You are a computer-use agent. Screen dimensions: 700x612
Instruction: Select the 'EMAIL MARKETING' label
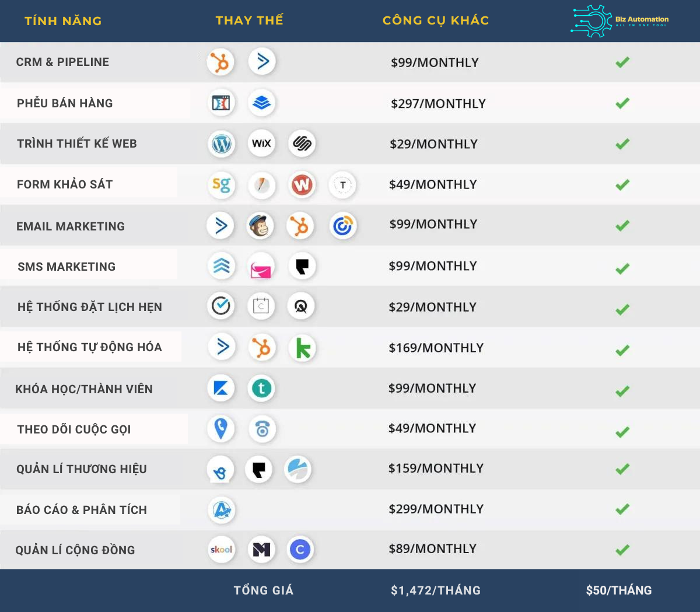[x=71, y=226]
